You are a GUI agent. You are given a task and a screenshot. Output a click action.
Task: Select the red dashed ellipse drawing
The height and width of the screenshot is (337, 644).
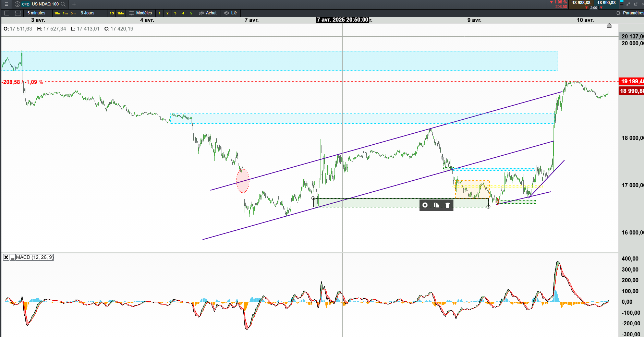pyautogui.click(x=243, y=181)
